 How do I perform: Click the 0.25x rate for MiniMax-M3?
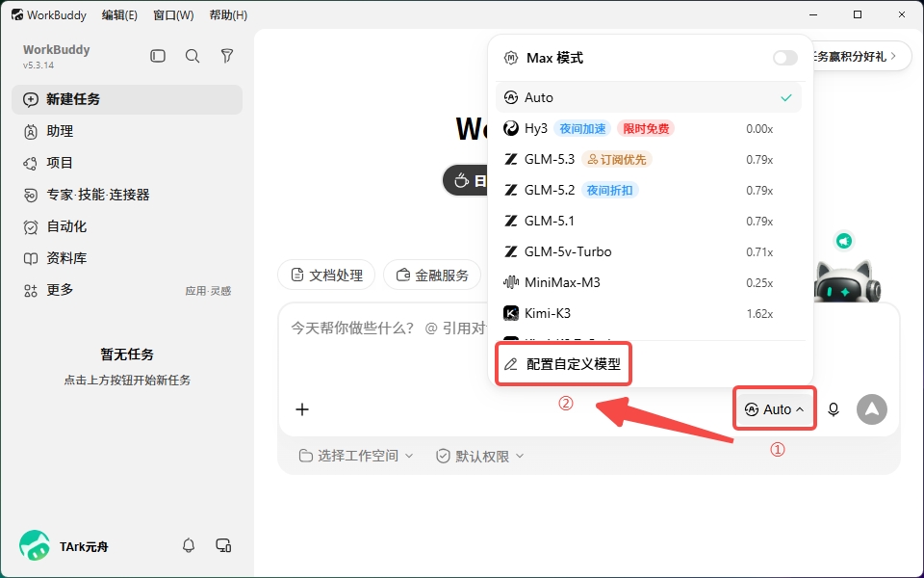tap(759, 283)
